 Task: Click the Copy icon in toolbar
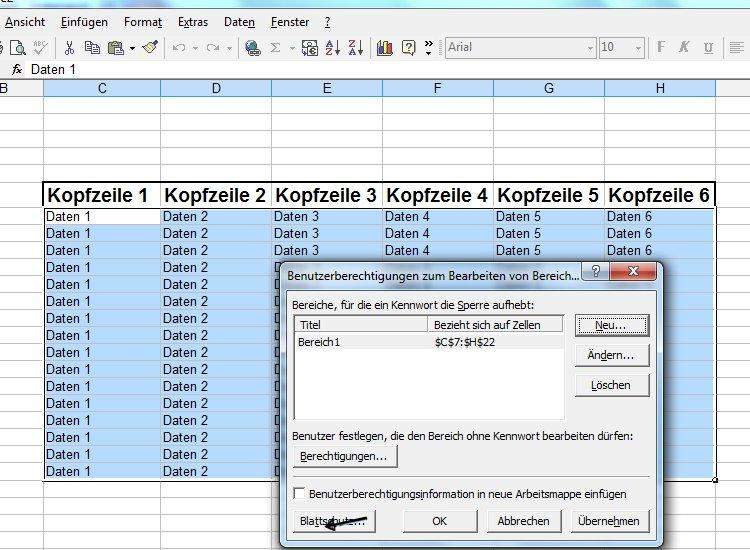point(92,47)
